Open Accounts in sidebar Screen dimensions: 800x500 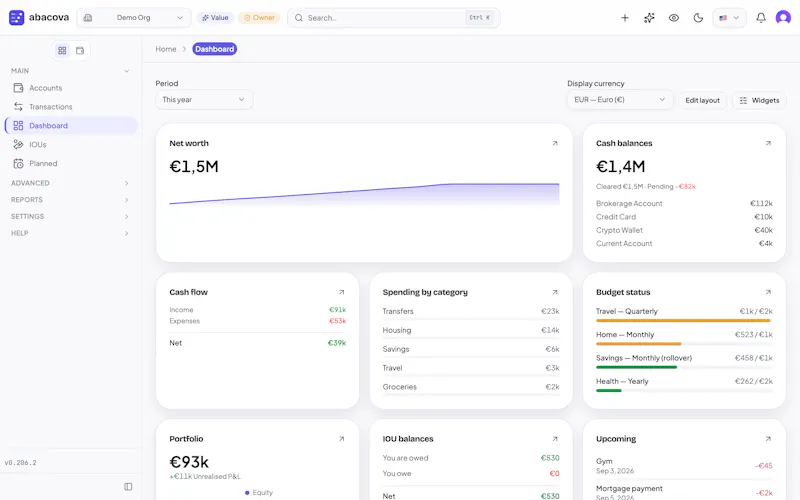pos(70,88)
